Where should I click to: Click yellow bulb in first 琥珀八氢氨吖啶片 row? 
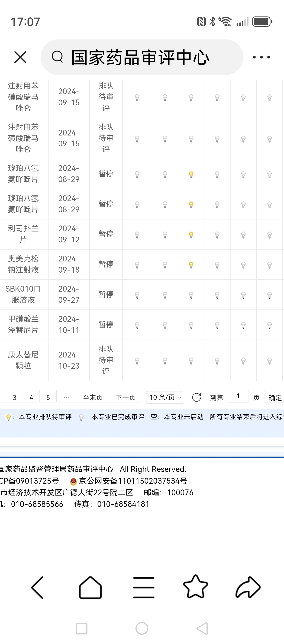pyautogui.click(x=191, y=174)
